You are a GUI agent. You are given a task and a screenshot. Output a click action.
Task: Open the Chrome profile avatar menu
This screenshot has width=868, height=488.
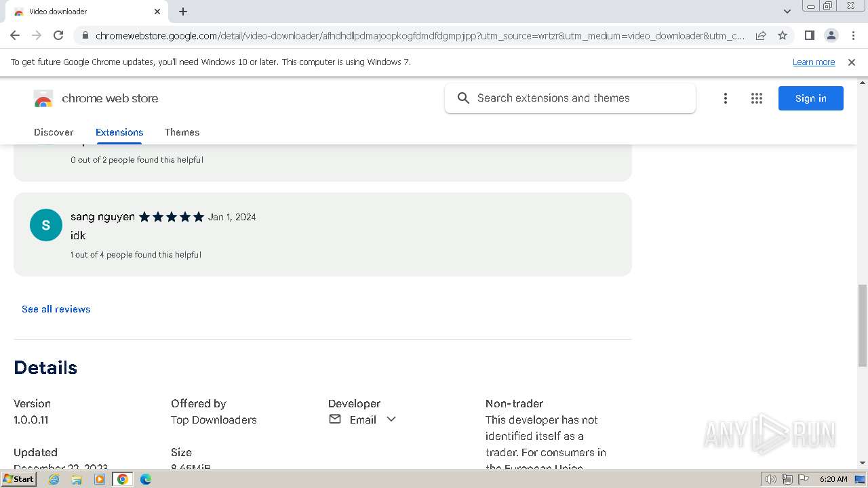(x=831, y=35)
